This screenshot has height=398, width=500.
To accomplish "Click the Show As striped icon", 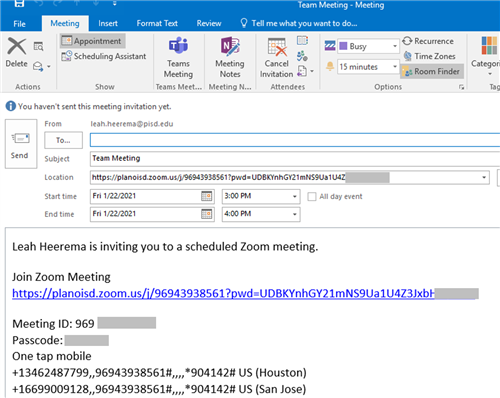I will coord(330,46).
